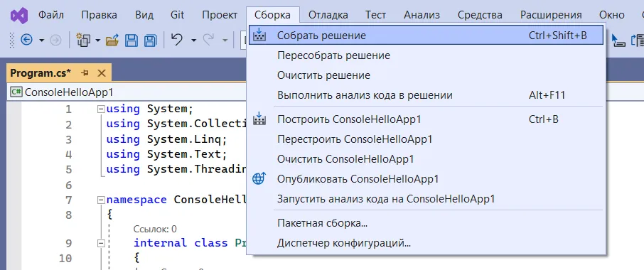Click the Alt+F11 shortcut label
This screenshot has height=270, width=644.
(547, 95)
